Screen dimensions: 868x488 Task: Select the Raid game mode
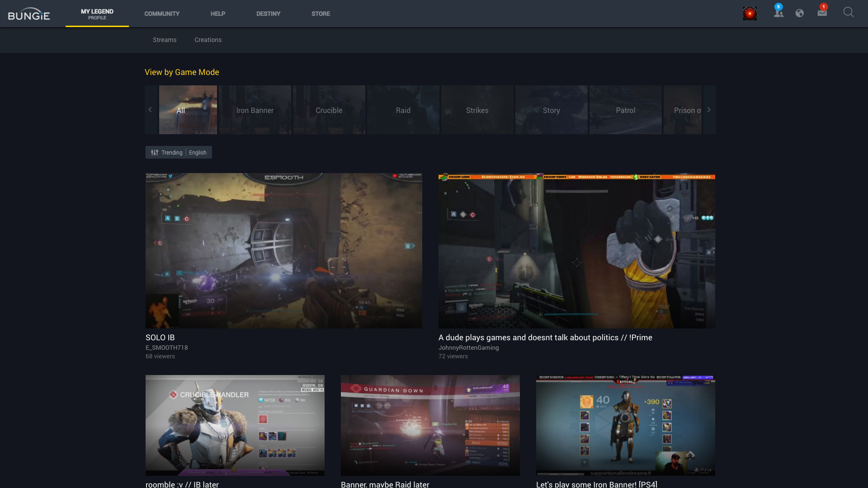point(403,110)
